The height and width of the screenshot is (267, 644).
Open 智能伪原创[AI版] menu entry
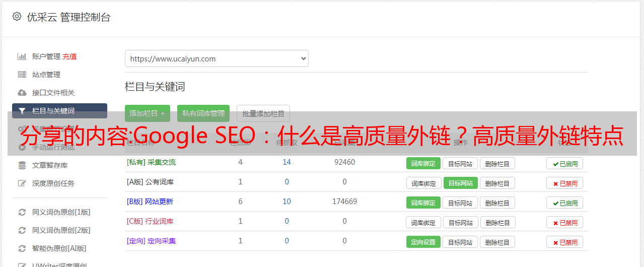pyautogui.click(x=59, y=248)
